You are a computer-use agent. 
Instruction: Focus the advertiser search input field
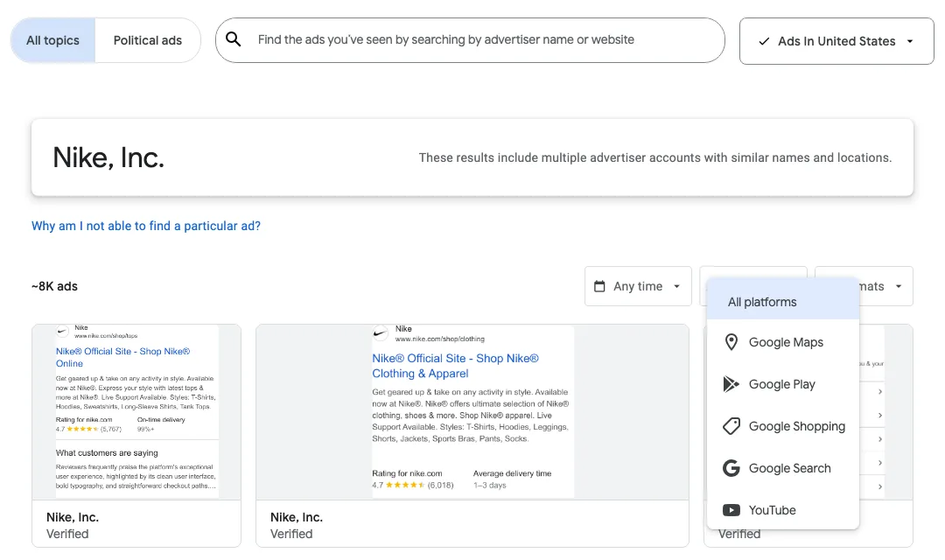click(x=470, y=39)
